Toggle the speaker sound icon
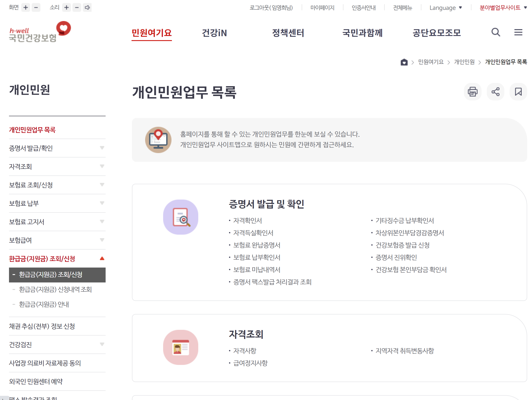The width and height of the screenshot is (532, 400). click(87, 8)
